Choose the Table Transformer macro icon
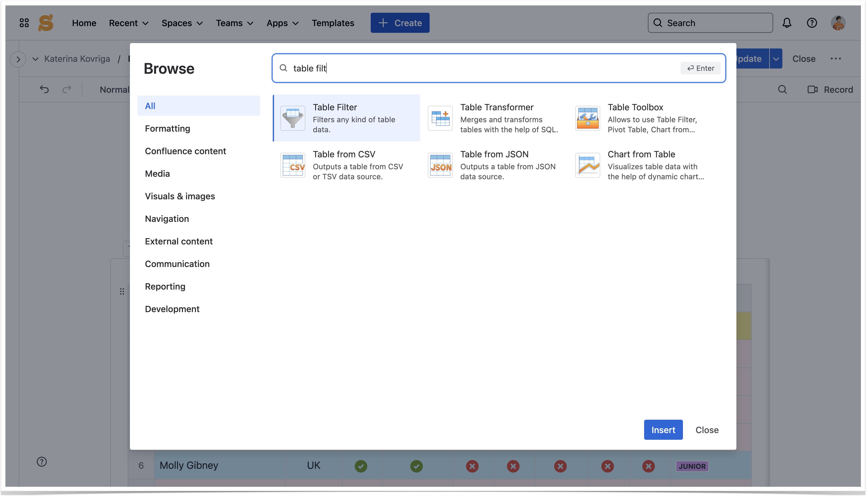868x497 pixels. tap(440, 118)
